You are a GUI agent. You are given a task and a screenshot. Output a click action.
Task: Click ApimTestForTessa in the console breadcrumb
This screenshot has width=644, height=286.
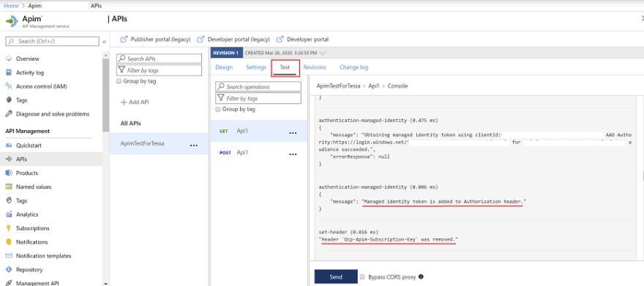[x=338, y=86]
